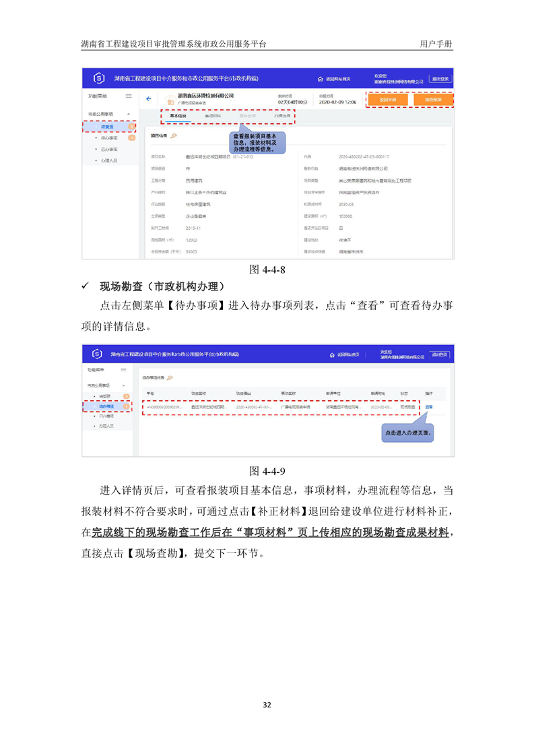The width and height of the screenshot is (534, 756).
Task: Select 待受理 in figure 4-4-9 sidebar
Action: click(x=104, y=396)
